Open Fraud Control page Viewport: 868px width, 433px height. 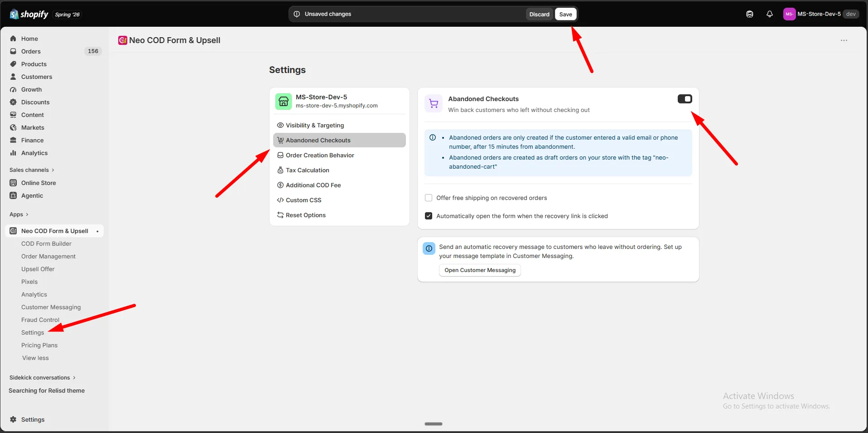point(40,320)
